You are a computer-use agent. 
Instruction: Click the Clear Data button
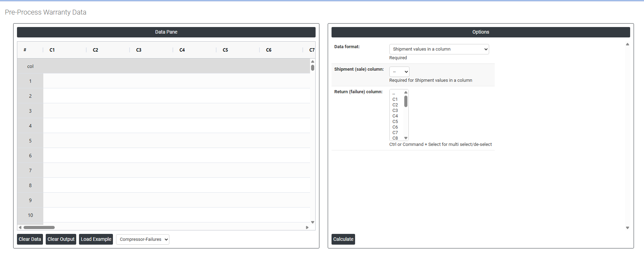(30, 239)
